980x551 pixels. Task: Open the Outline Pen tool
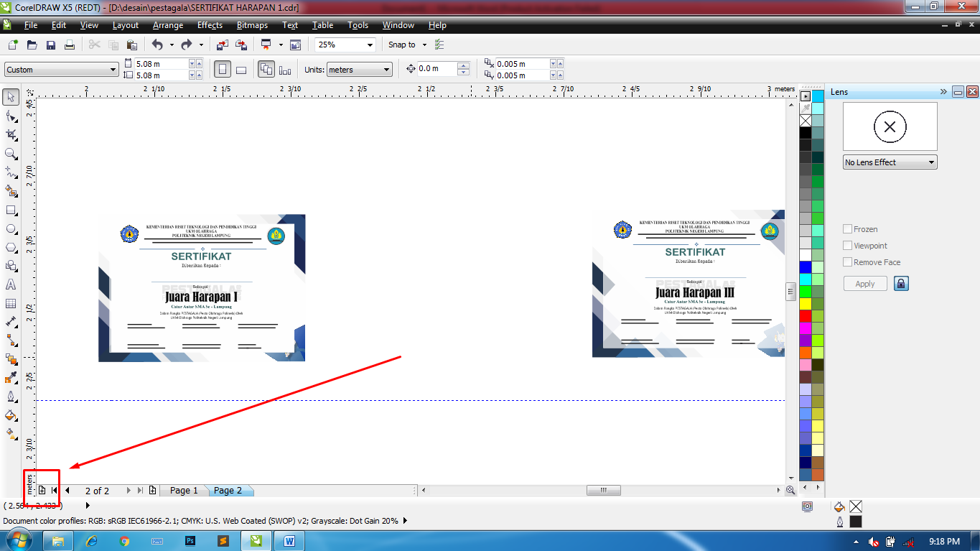tap(10, 397)
